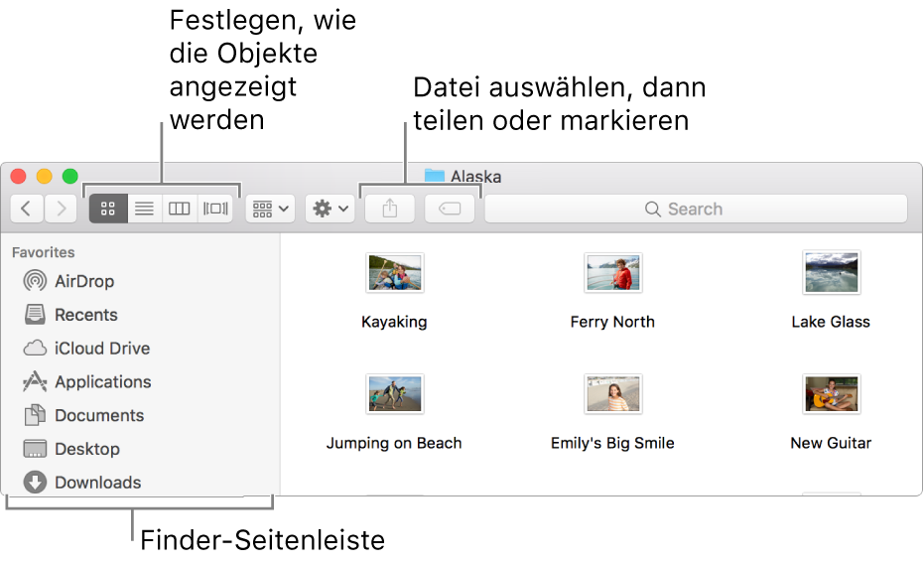Click the Downloads arrow icon in sidebar
The width and height of the screenshot is (924, 565).
(35, 482)
